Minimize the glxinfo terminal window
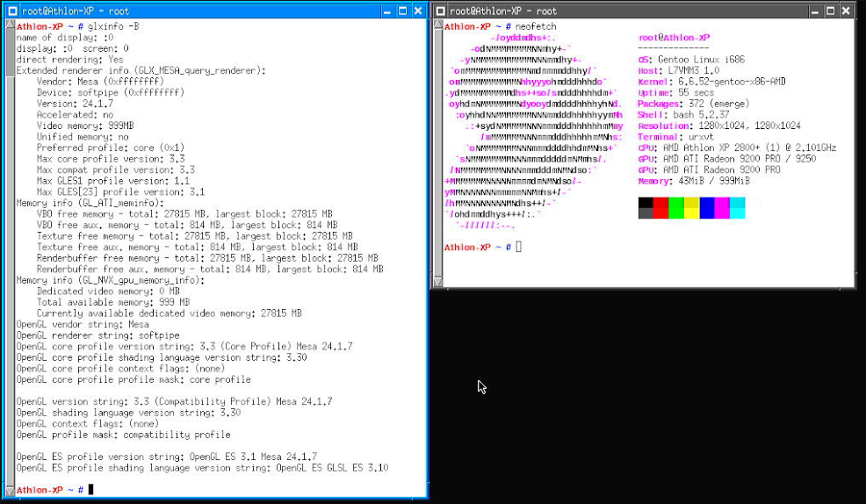Screen dimensions: 866x504 pos(387,11)
